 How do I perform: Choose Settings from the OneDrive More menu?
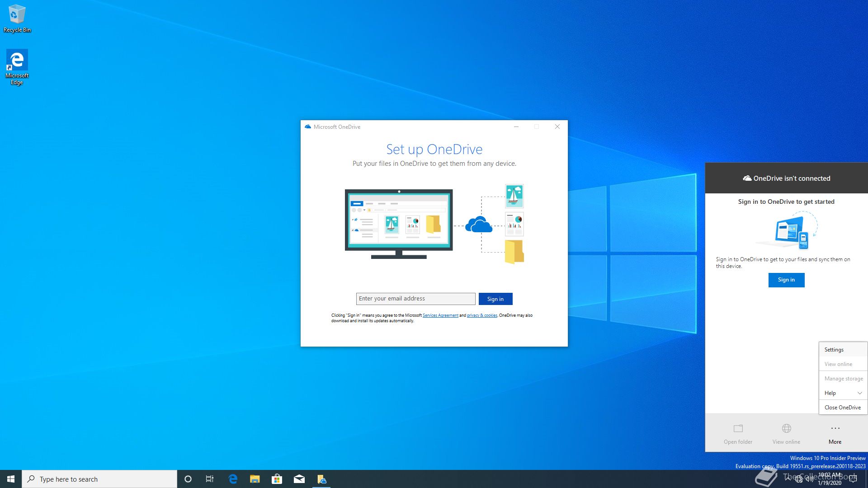(843, 350)
